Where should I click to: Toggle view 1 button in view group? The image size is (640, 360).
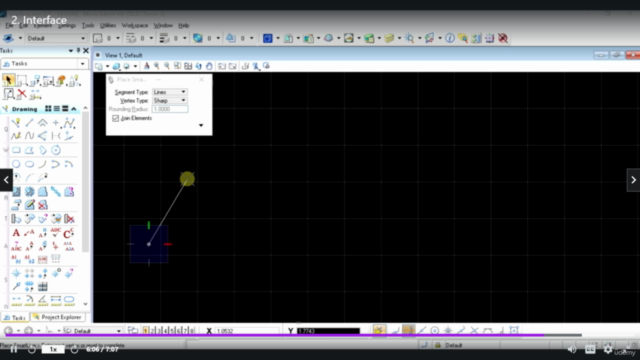click(x=146, y=331)
